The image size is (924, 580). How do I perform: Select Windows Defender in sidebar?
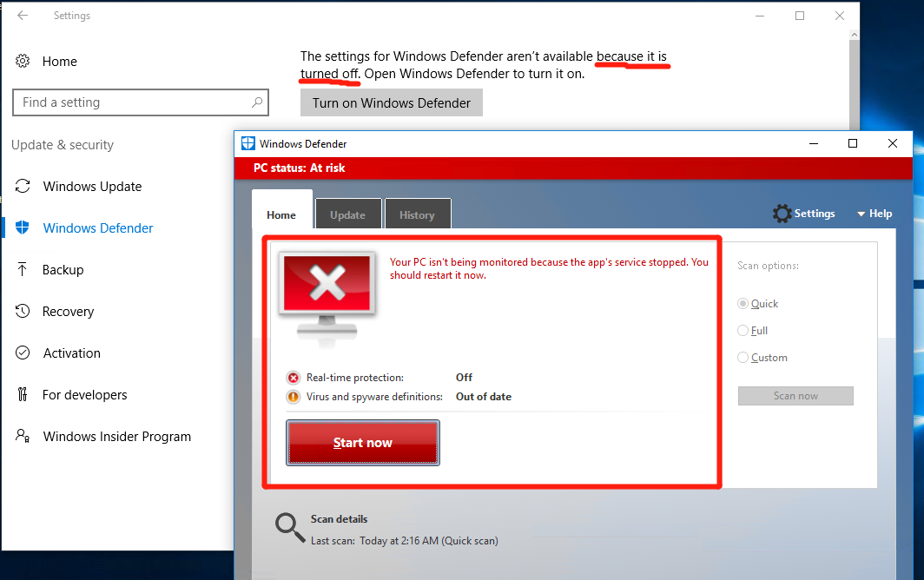pos(98,228)
